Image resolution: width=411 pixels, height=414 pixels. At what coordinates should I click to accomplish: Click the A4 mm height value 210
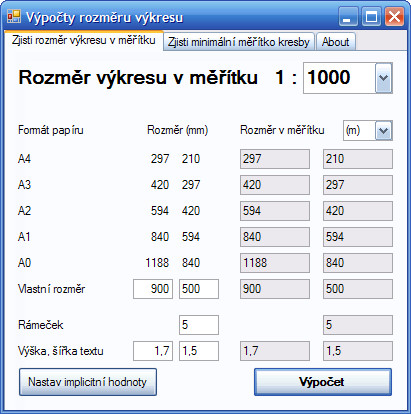click(191, 159)
